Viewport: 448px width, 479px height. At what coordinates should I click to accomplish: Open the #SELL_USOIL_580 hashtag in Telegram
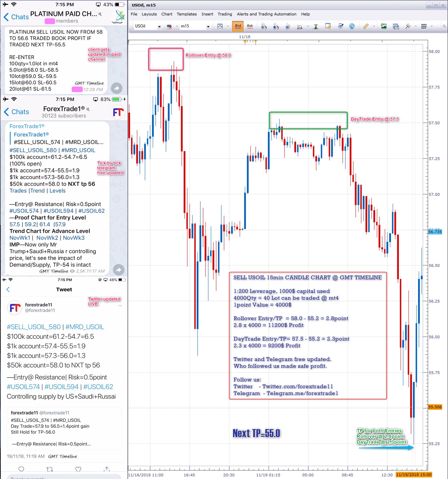[33, 150]
